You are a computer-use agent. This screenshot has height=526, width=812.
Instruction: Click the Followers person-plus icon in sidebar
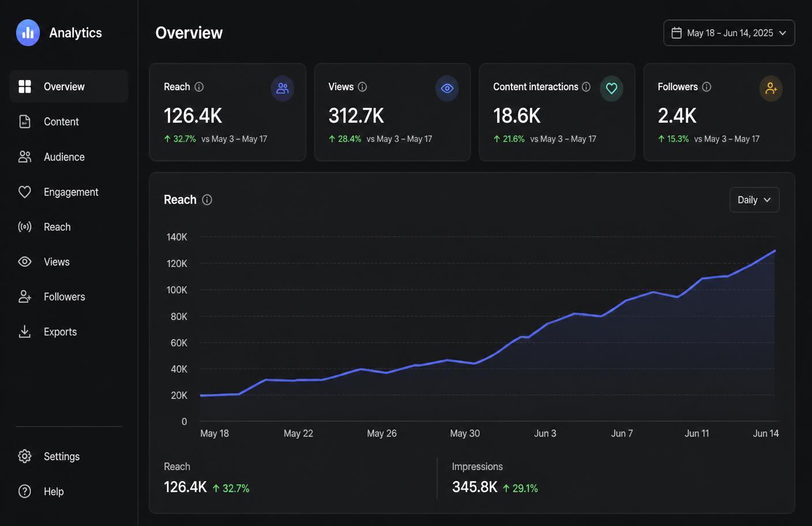point(25,296)
